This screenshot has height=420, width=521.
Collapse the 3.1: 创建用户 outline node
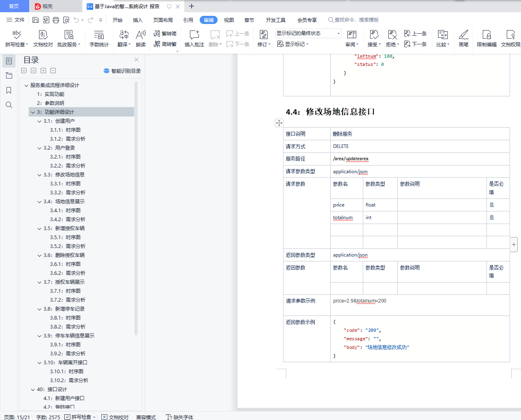(x=39, y=121)
